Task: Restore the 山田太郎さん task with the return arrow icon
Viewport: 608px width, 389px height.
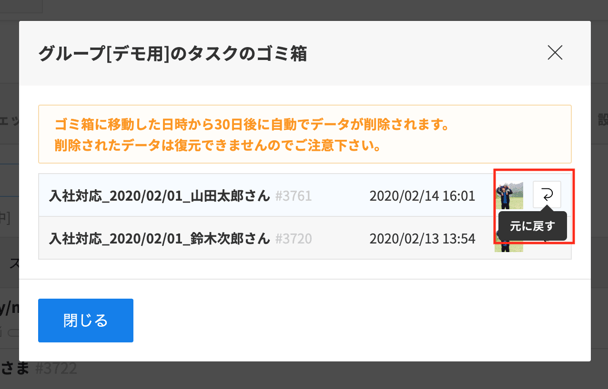Action: [x=547, y=195]
